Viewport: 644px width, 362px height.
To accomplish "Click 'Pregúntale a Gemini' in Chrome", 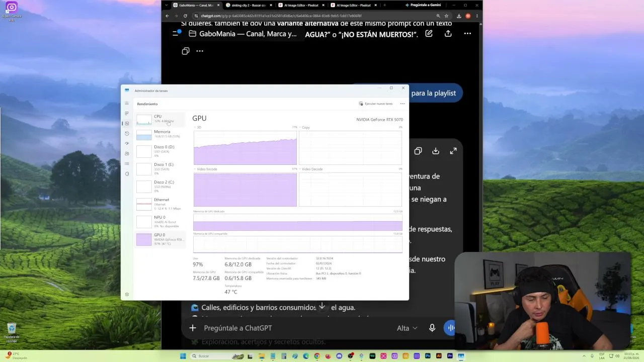I will coord(423,5).
